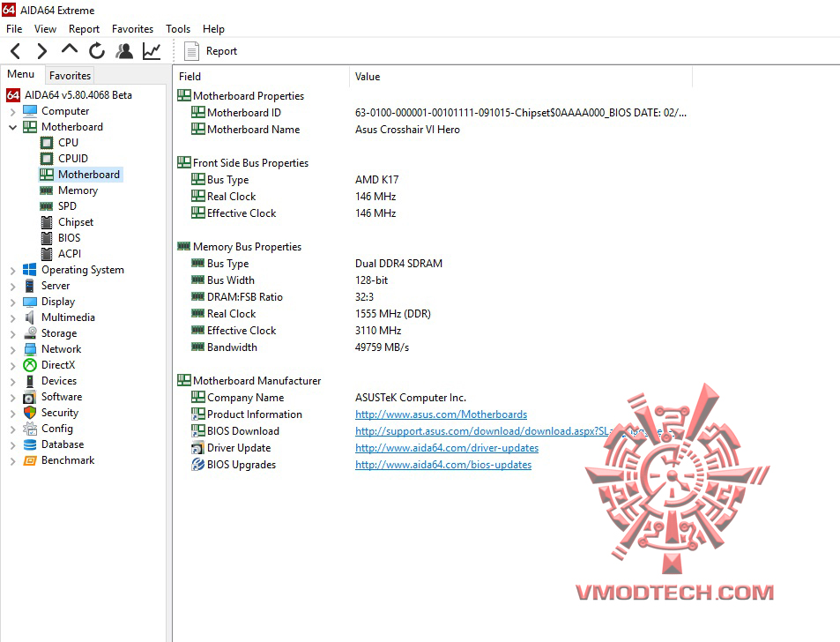Click the Security shield icon

(30, 413)
